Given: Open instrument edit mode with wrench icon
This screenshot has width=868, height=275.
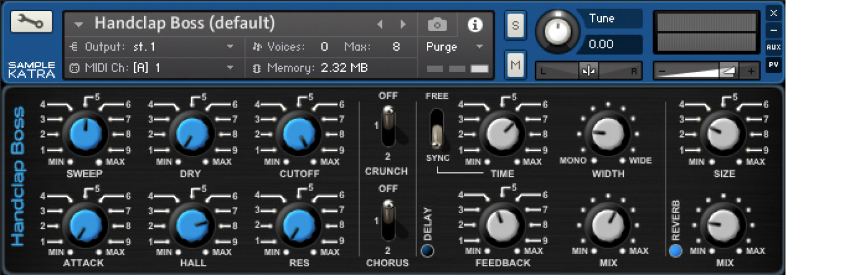Looking at the screenshot, I should 31,22.
